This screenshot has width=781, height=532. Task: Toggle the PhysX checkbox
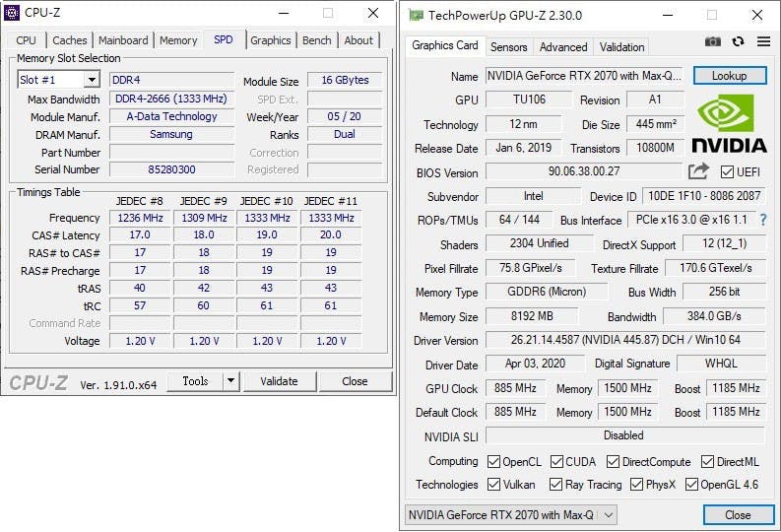pos(636,484)
